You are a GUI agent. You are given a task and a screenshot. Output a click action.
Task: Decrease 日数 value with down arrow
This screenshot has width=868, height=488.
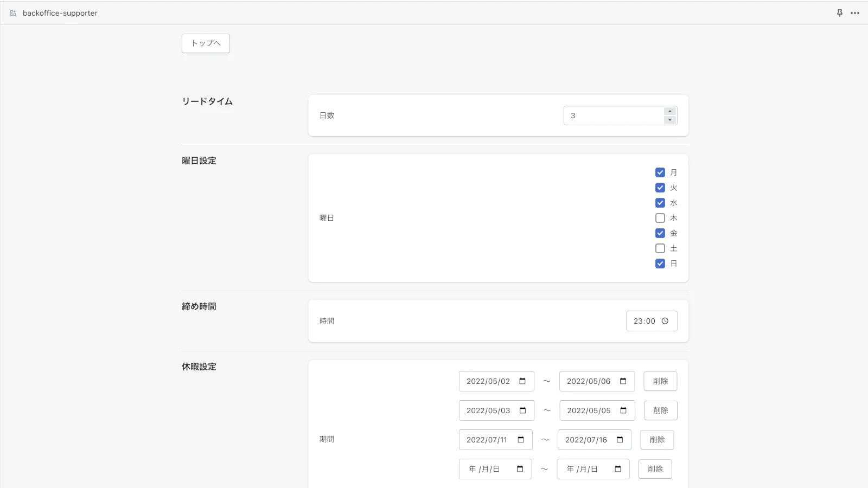(670, 120)
